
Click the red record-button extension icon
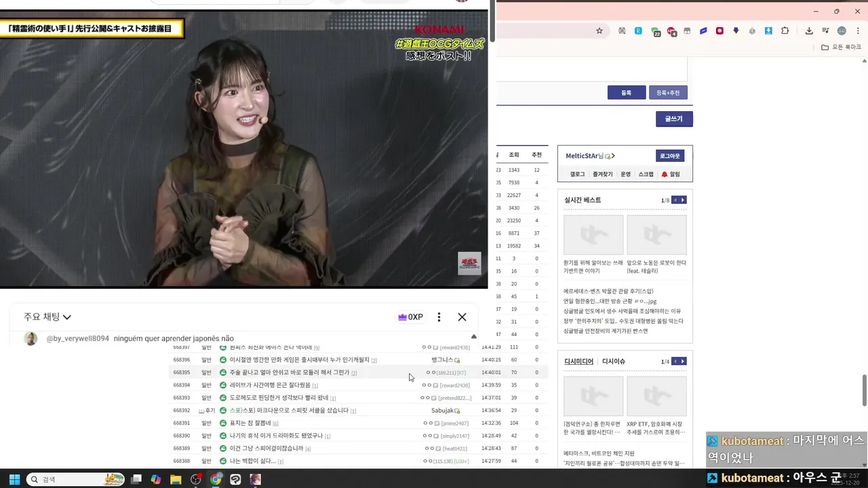pos(719,30)
